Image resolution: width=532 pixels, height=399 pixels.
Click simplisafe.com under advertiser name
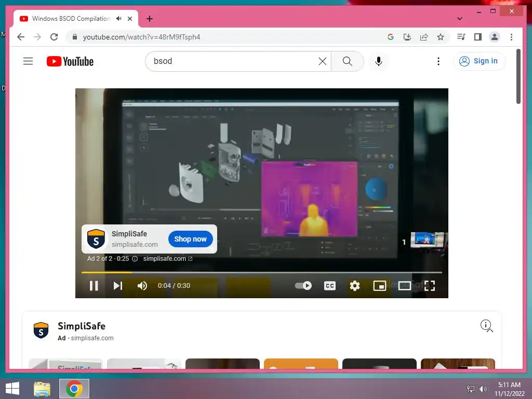[92, 338]
